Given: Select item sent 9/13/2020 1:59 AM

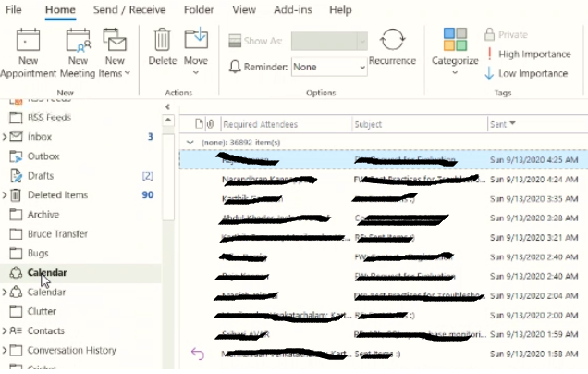Looking at the screenshot, I should (384, 334).
